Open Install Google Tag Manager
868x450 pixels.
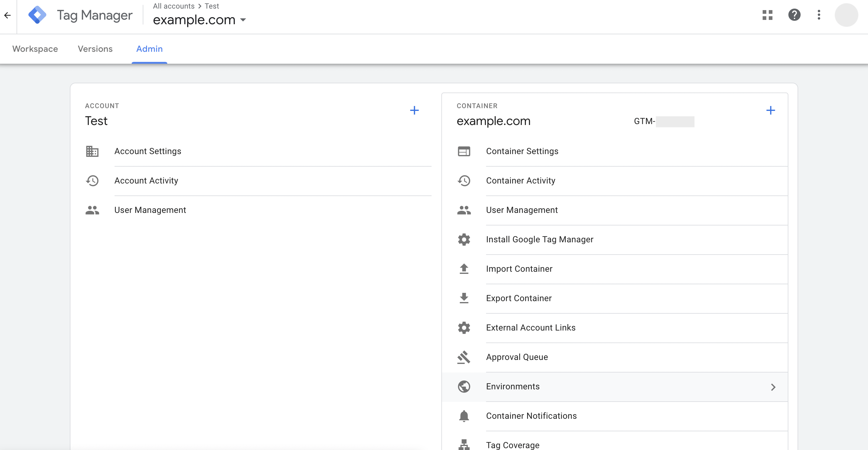(x=539, y=239)
